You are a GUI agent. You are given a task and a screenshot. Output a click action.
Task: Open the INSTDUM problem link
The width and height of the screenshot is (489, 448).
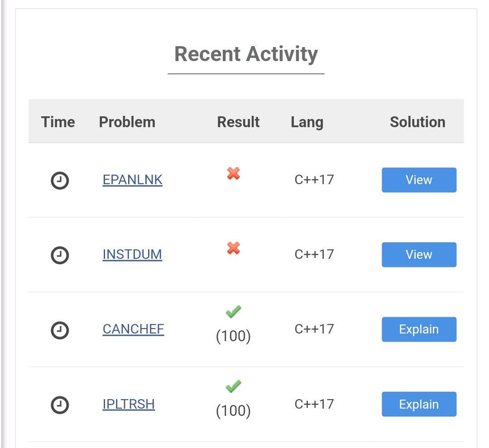pyautogui.click(x=132, y=254)
